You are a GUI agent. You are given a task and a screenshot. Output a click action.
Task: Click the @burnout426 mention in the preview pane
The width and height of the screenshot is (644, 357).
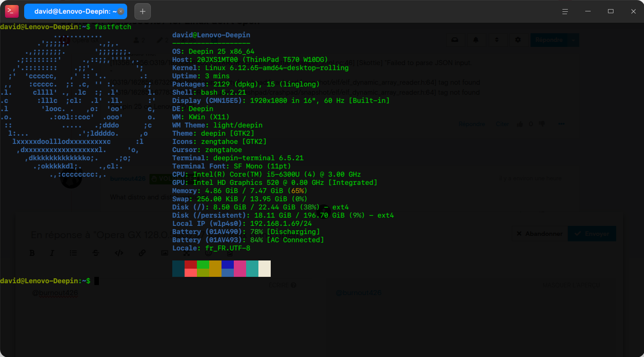[359, 292]
